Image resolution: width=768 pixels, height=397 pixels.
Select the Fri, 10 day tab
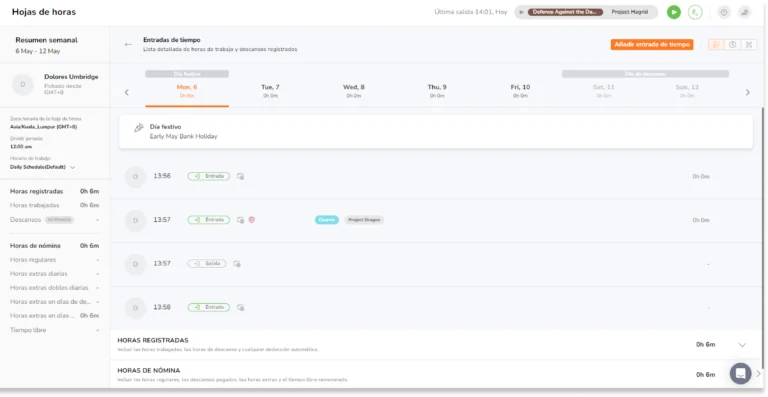click(x=520, y=91)
